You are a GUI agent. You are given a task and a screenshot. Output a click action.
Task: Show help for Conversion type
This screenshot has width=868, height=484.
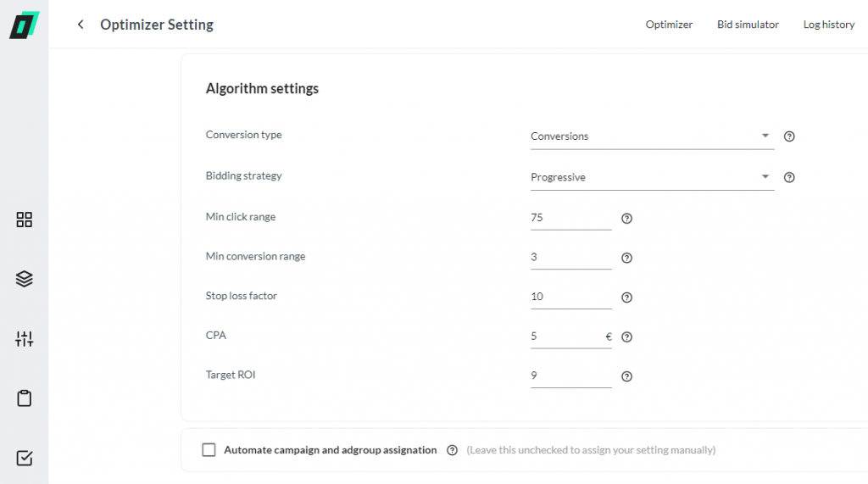[789, 136]
